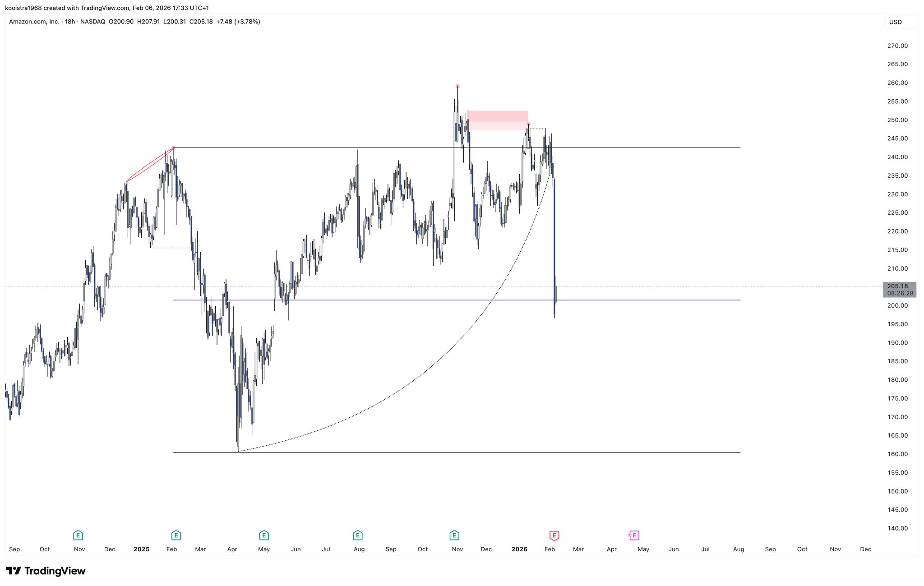Click the red dot at the right end of the pink zone
This screenshot has height=586, width=924.
(x=528, y=124)
